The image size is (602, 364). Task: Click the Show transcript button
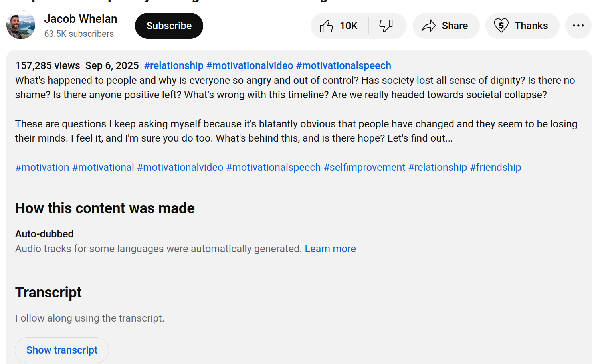tap(62, 350)
